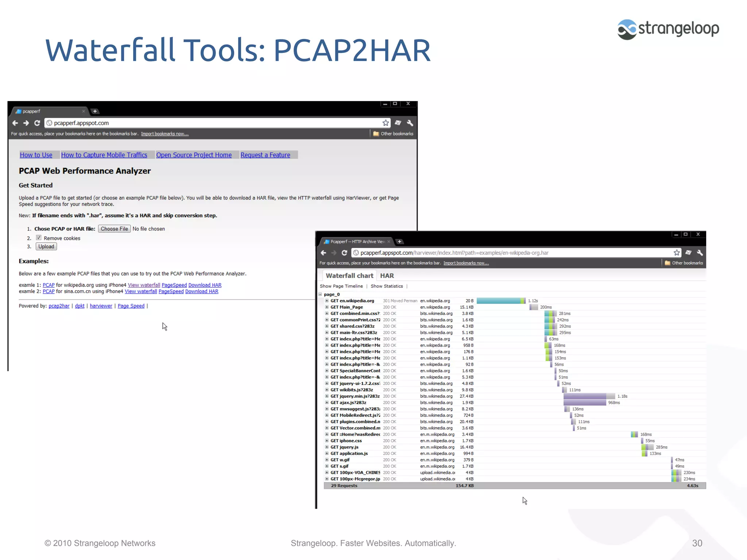Switch to the Waterfall chart tab
This screenshot has width=747, height=560.
pyautogui.click(x=349, y=276)
